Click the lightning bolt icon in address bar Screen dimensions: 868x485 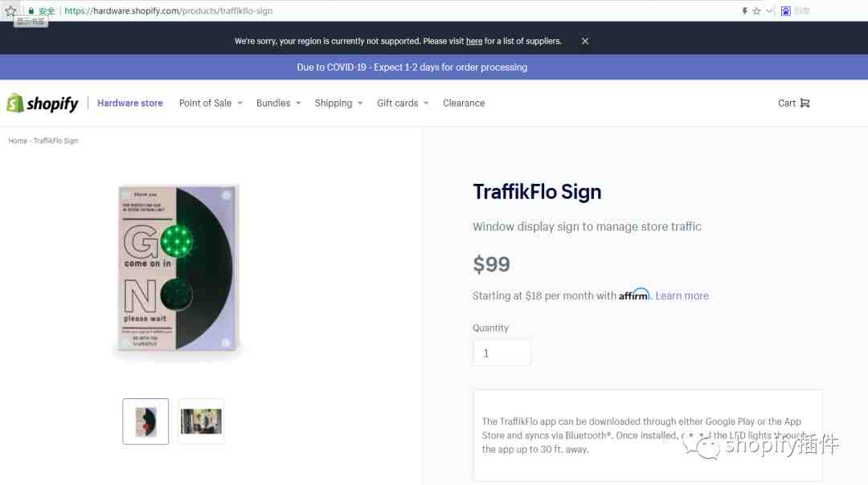point(744,11)
